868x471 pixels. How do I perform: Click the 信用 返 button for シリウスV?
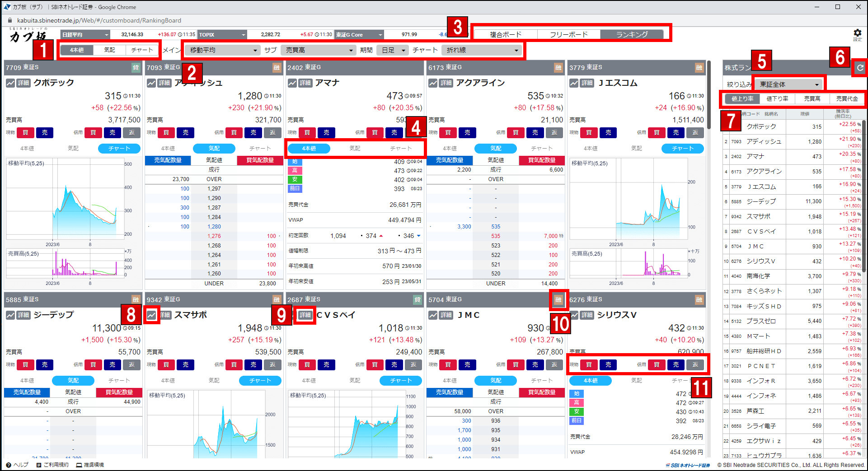click(695, 365)
